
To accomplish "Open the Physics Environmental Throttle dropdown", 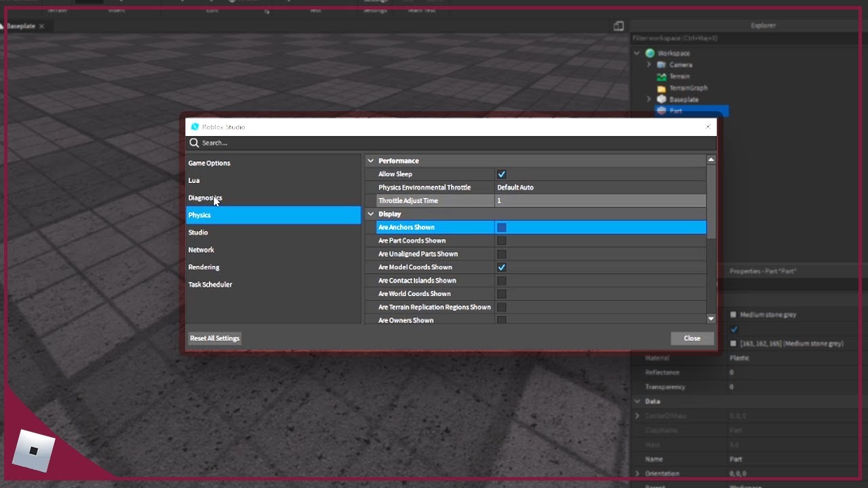I will coord(600,188).
